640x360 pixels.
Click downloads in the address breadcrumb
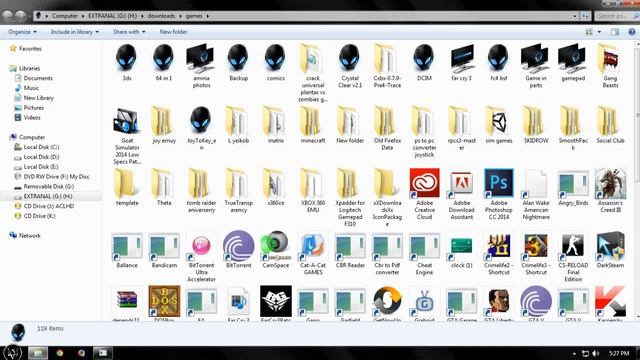coord(161,16)
